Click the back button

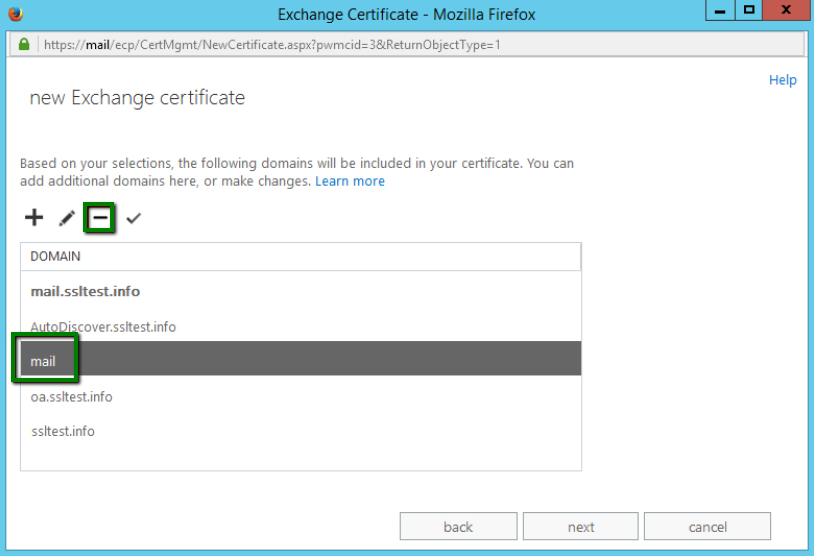point(458,526)
